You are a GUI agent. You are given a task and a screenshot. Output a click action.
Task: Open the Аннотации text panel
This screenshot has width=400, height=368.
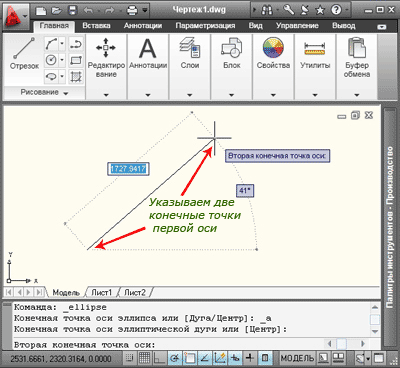[148, 48]
